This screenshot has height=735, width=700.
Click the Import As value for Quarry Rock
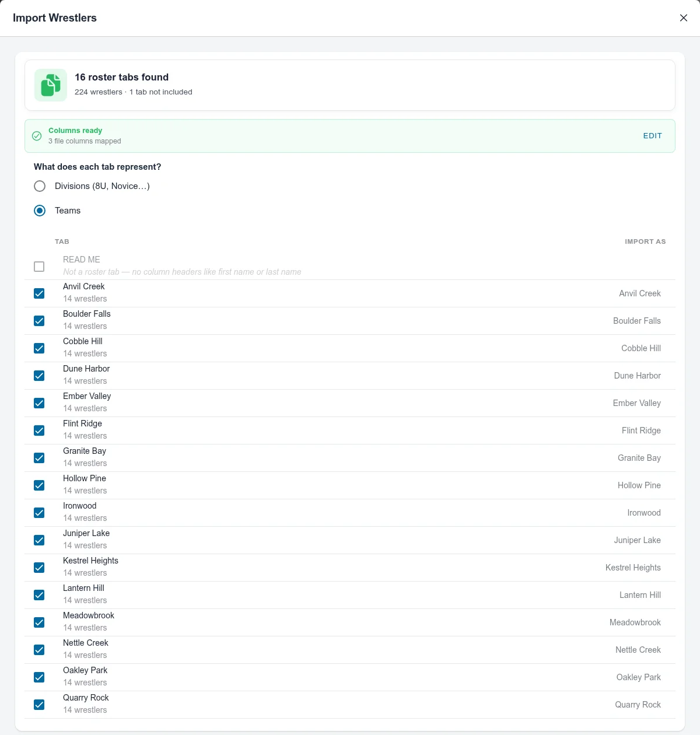pos(638,705)
